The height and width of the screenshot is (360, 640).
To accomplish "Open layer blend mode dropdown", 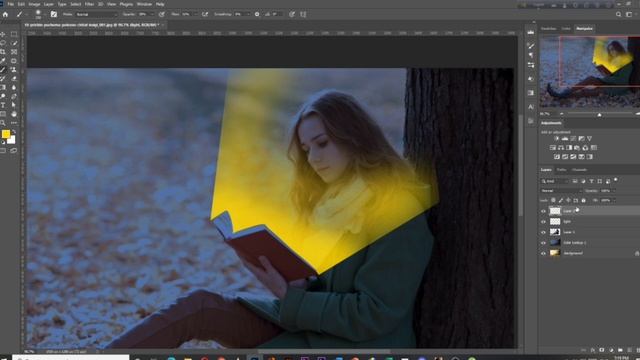I will coord(561,191).
